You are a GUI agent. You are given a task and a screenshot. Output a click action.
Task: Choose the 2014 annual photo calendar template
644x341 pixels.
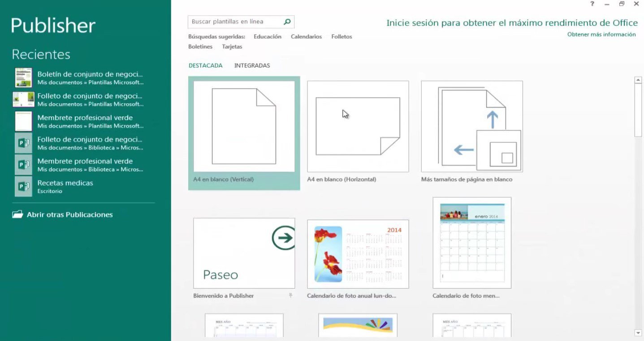click(358, 254)
